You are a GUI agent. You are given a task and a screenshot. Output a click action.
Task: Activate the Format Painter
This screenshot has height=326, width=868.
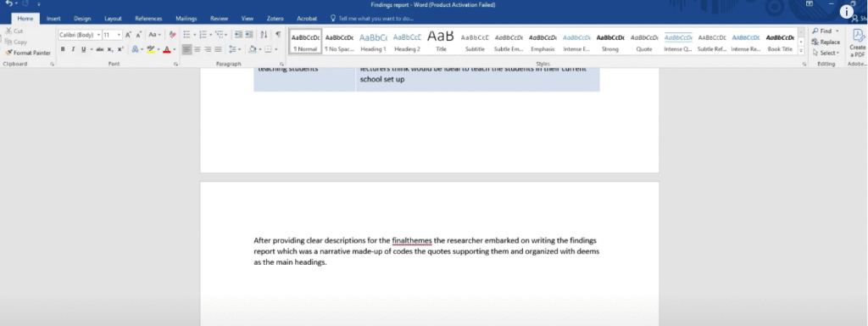point(28,53)
